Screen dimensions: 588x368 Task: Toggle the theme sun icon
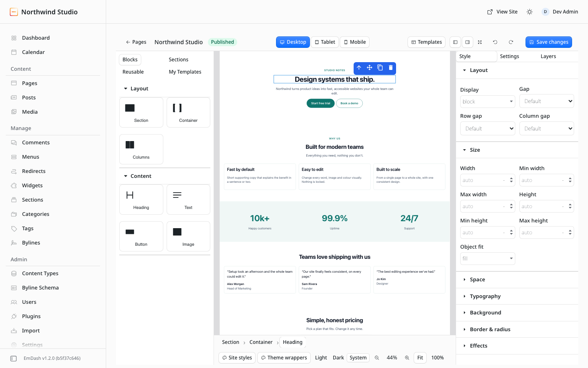(x=530, y=12)
